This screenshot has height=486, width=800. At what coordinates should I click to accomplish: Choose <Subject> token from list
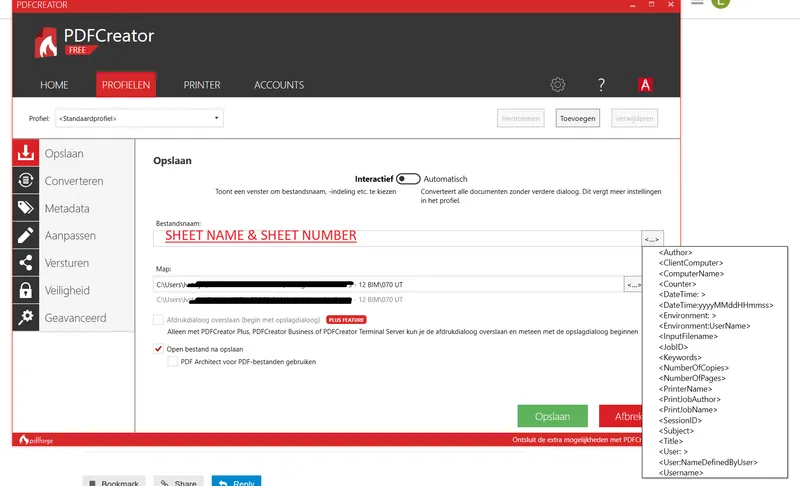[676, 430]
